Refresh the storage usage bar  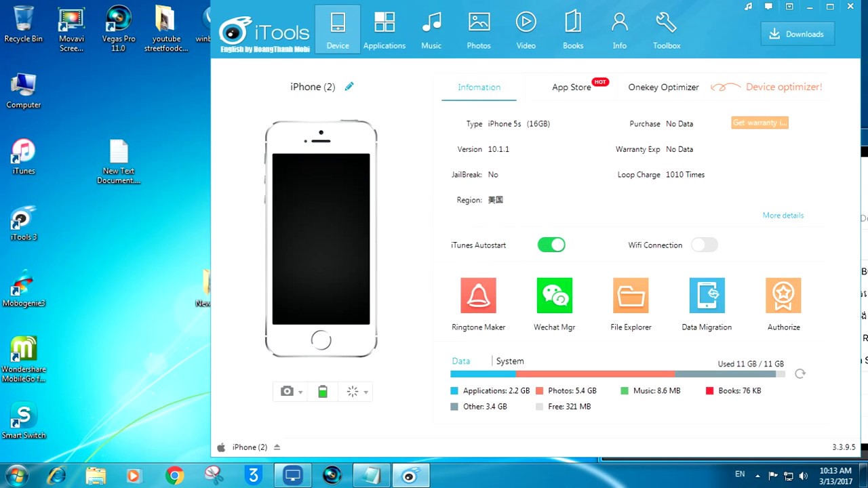(800, 373)
